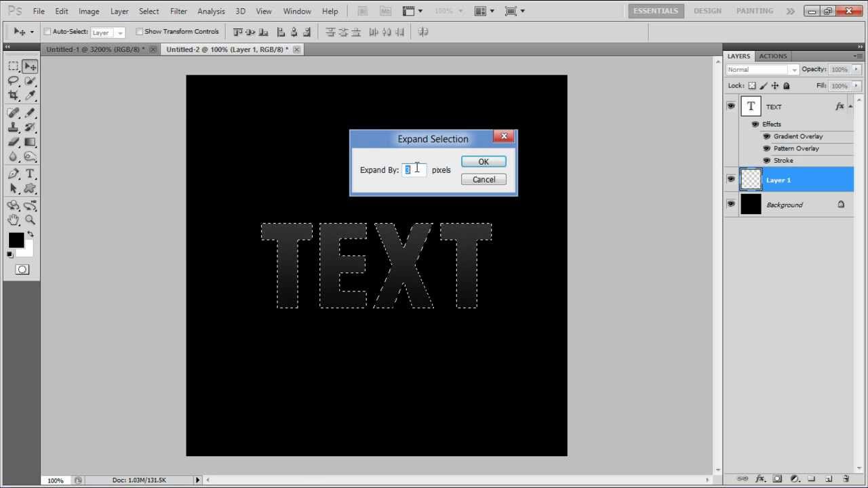Toggle Gradient Overlay effect visibility
The image size is (868, 488).
click(x=767, y=136)
